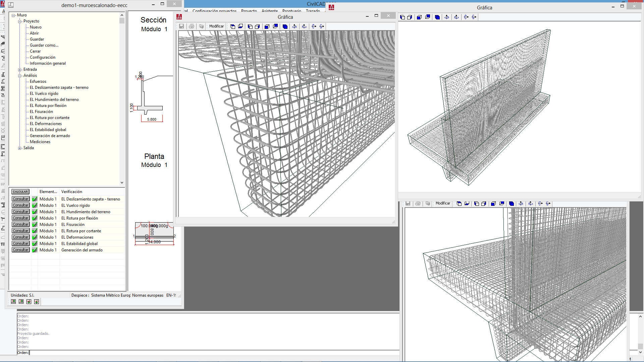Open the Trazado menu in CivilCAD
Image resolution: width=644 pixels, height=362 pixels.
click(313, 11)
